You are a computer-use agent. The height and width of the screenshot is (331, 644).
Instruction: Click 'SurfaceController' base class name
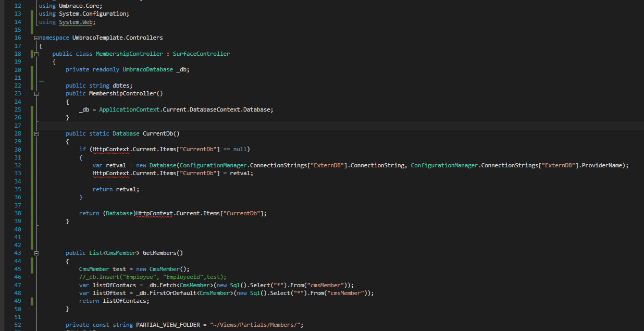pyautogui.click(x=201, y=54)
